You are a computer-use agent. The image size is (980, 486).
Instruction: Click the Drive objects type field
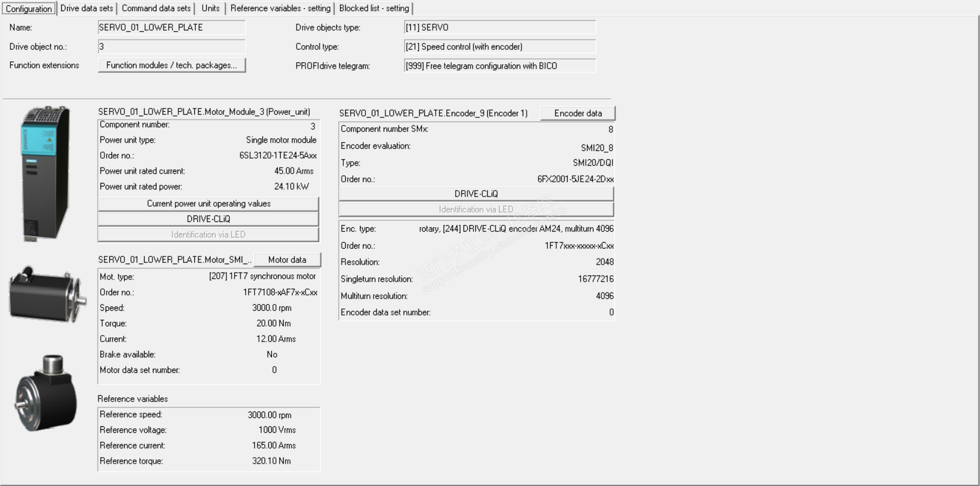pyautogui.click(x=500, y=27)
